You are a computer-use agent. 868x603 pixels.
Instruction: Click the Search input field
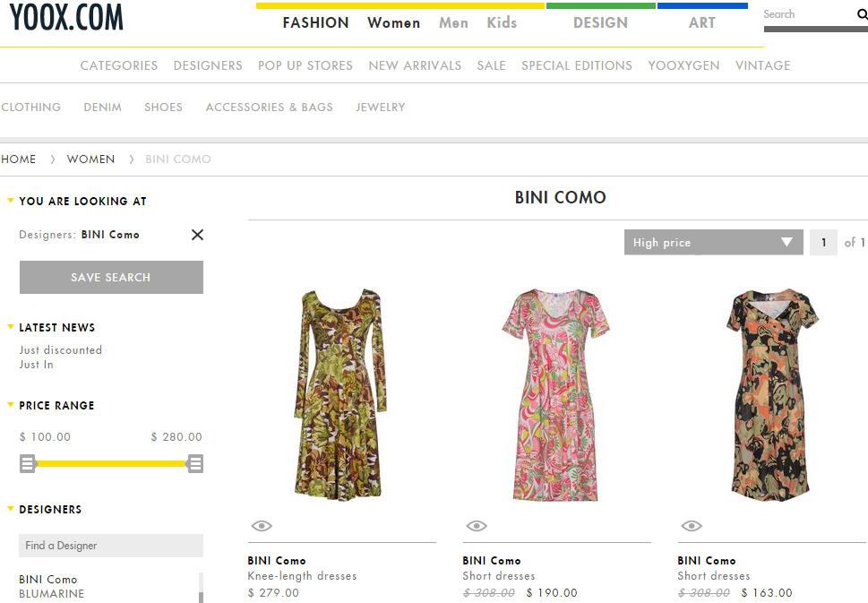pyautogui.click(x=807, y=14)
